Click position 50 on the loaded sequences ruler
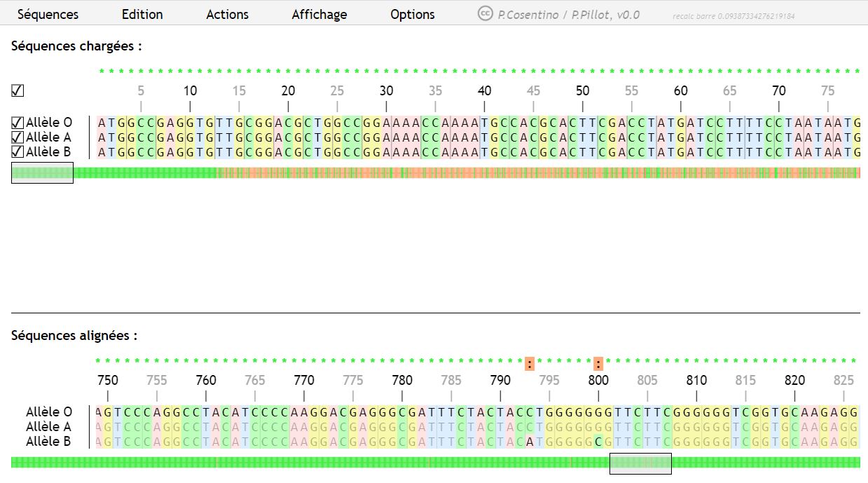This screenshot has height=483, width=868. coord(582,91)
